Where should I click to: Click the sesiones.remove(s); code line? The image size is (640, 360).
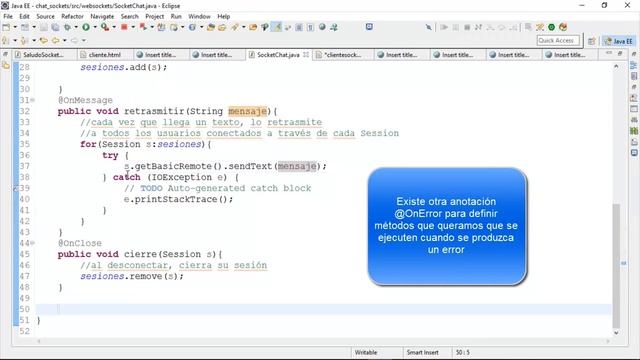(132, 276)
